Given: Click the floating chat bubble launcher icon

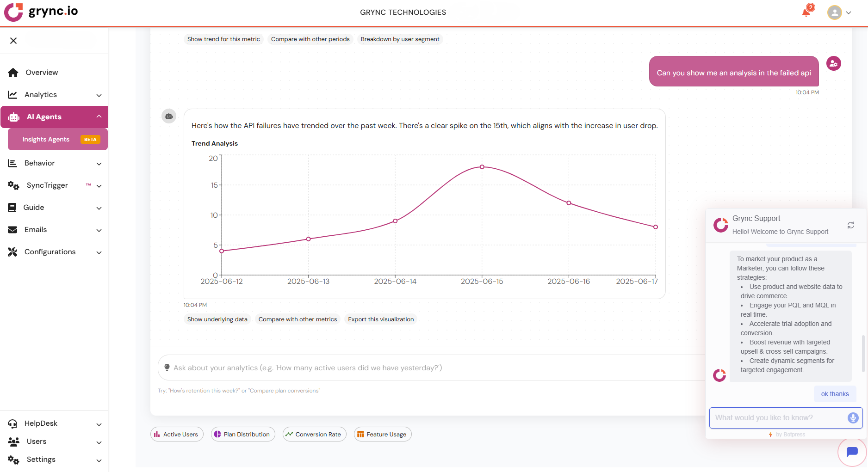Looking at the screenshot, I should click(x=852, y=452).
